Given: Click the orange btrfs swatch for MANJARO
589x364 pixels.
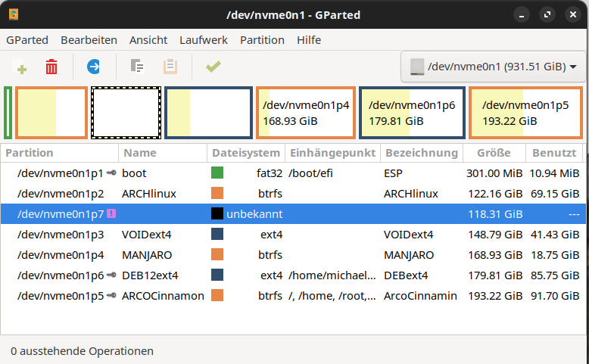Looking at the screenshot, I should point(217,255).
